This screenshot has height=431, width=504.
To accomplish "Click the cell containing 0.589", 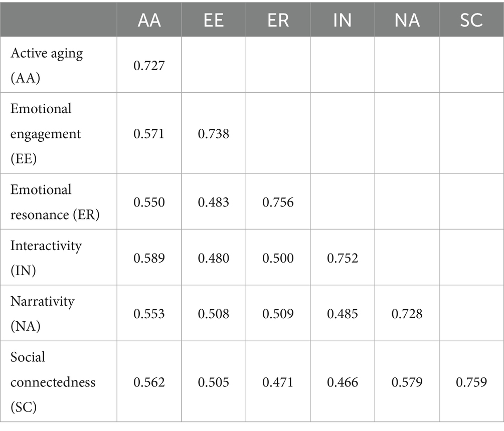I will (149, 258).
